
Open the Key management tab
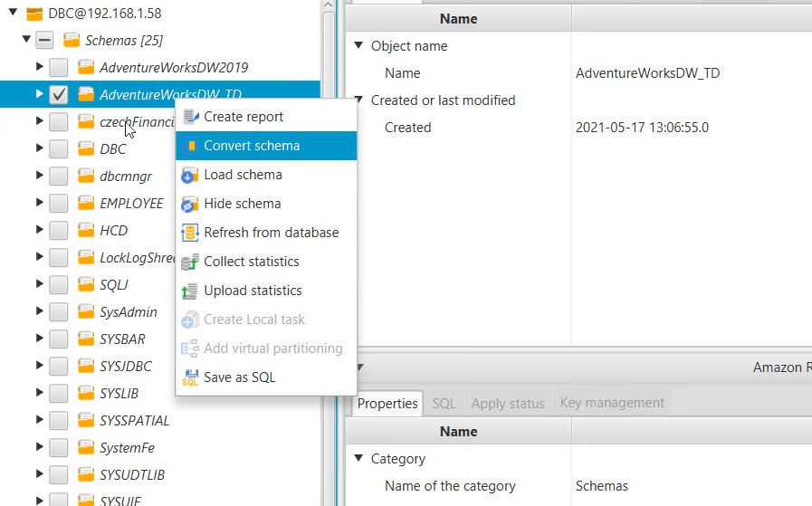tap(612, 403)
